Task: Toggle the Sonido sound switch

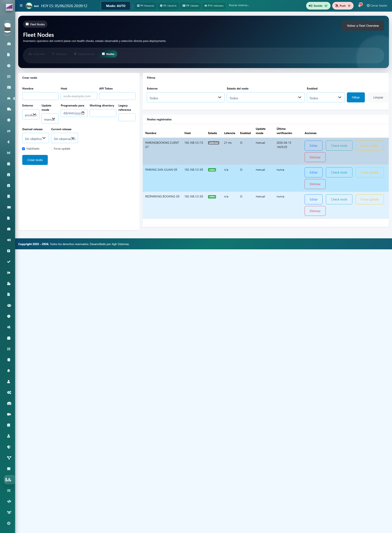Action: click(x=318, y=6)
